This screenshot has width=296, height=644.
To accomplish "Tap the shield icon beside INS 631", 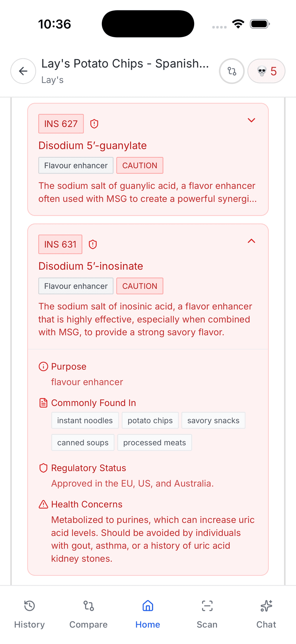I will 93,244.
